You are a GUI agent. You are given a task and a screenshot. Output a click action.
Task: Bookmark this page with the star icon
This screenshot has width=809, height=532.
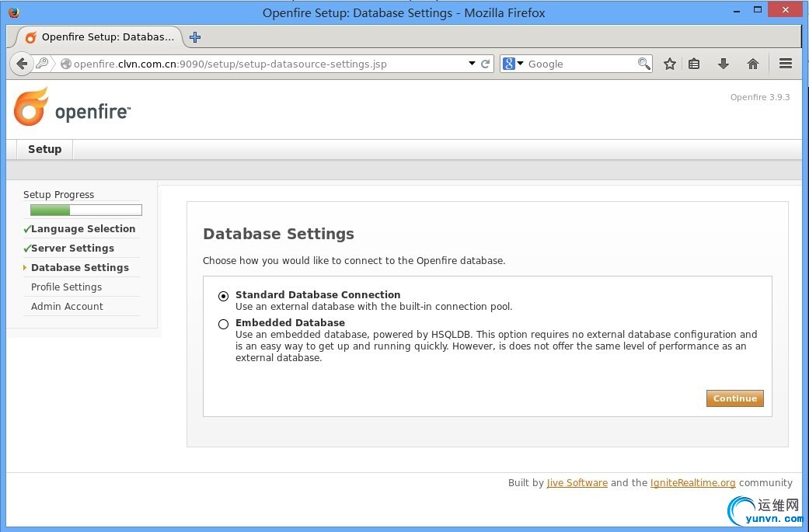point(670,64)
